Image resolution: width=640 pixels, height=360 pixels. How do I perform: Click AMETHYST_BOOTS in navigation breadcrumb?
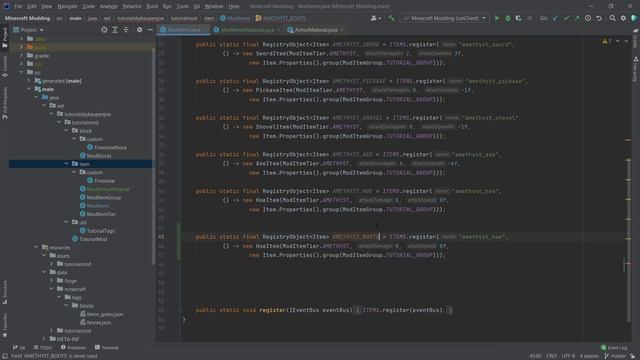point(281,18)
